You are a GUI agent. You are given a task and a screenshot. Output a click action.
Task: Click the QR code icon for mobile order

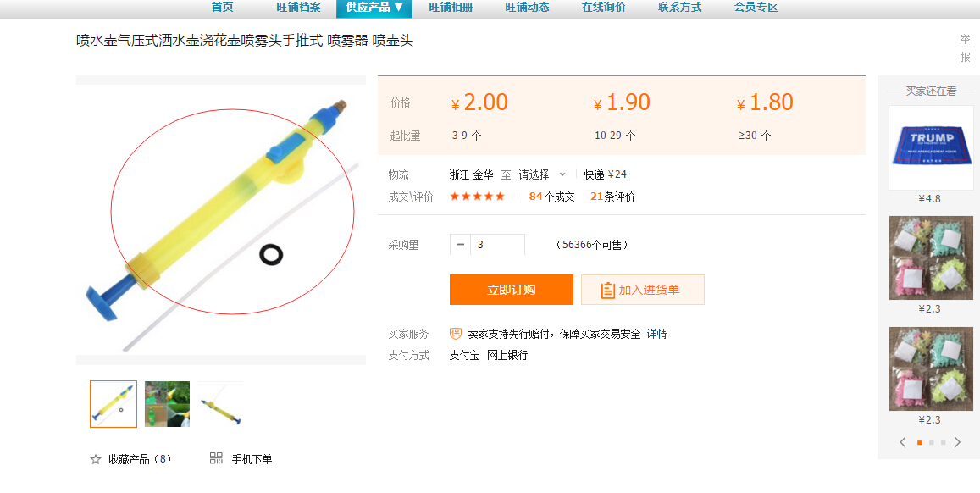click(x=216, y=458)
